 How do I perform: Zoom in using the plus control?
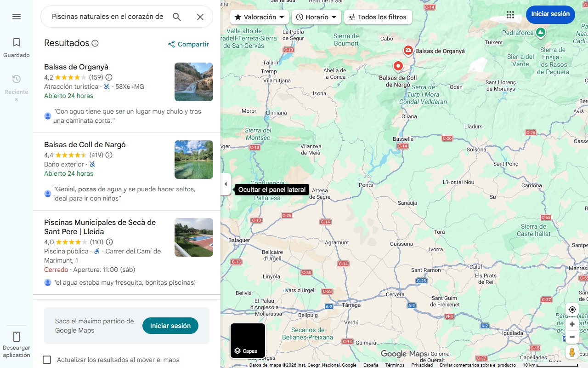pos(572,324)
